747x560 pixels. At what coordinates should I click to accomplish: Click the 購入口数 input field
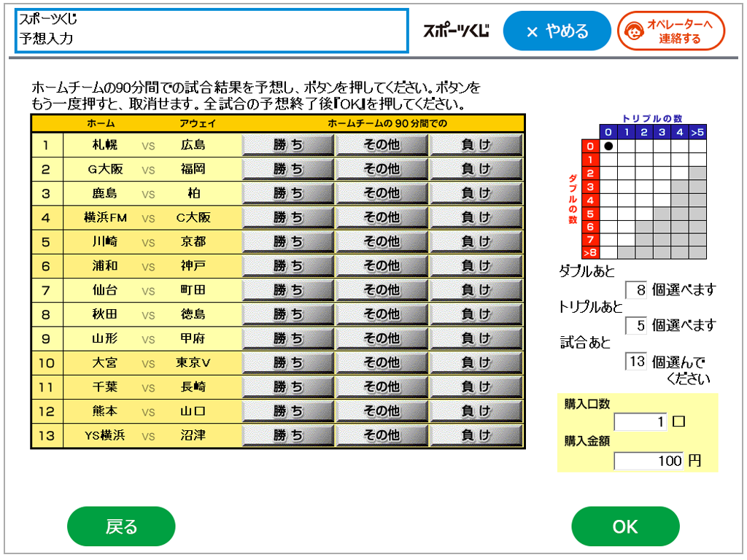click(640, 422)
